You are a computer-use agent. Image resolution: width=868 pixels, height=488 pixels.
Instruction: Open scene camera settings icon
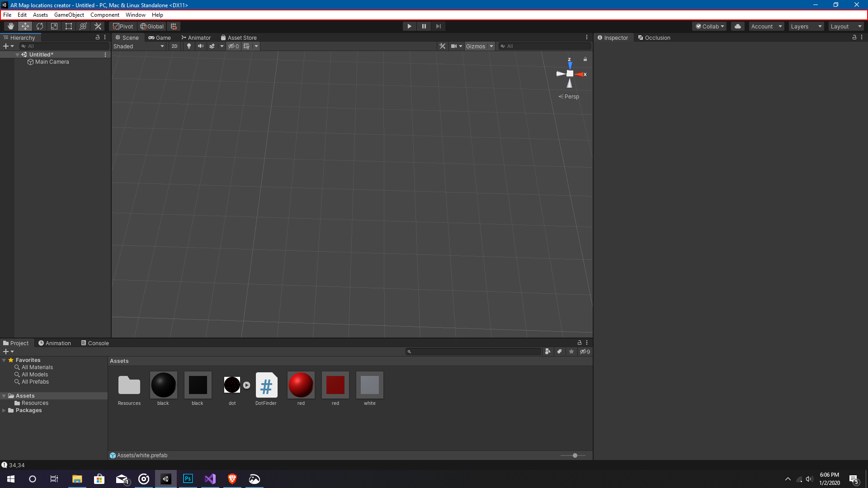coord(454,46)
